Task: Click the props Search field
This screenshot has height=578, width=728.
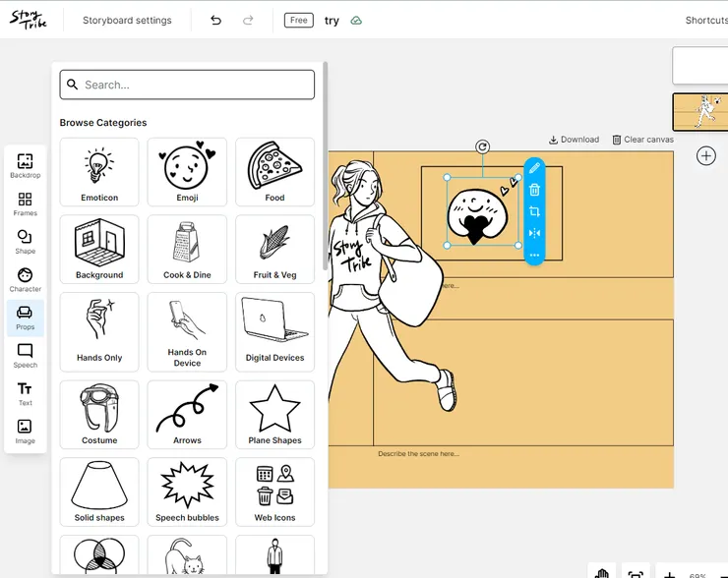Action: click(x=187, y=85)
